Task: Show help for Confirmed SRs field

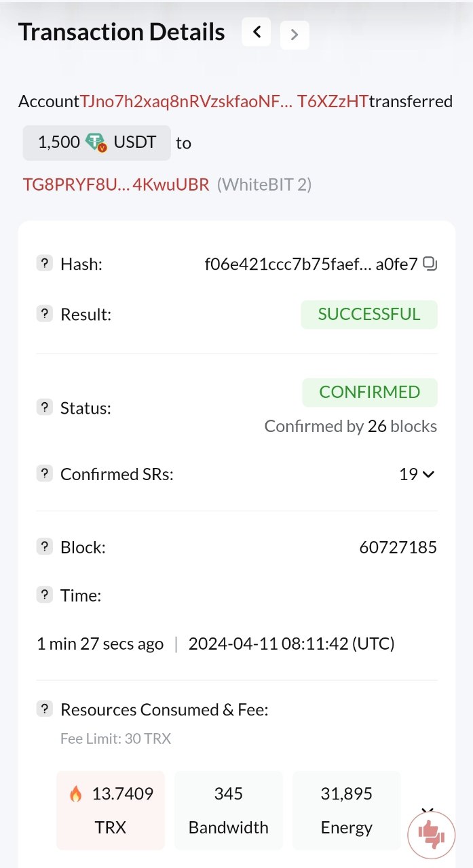Action: tap(44, 474)
